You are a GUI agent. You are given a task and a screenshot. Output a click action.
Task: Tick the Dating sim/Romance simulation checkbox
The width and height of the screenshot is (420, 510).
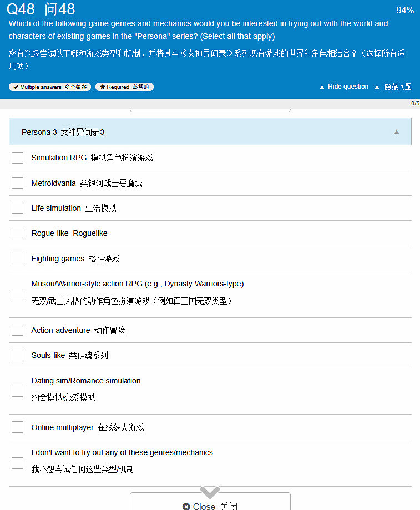point(17,391)
